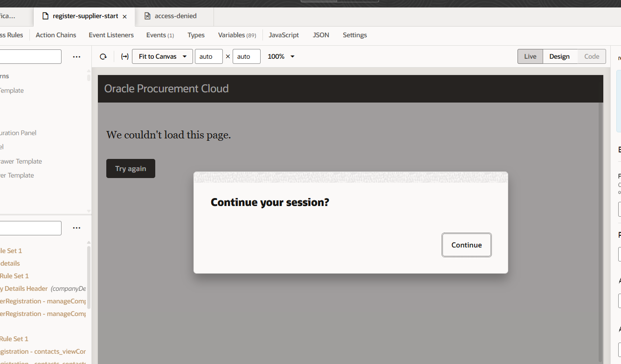
Task: Select the first Rule Set 1 entry
Action: (11, 250)
